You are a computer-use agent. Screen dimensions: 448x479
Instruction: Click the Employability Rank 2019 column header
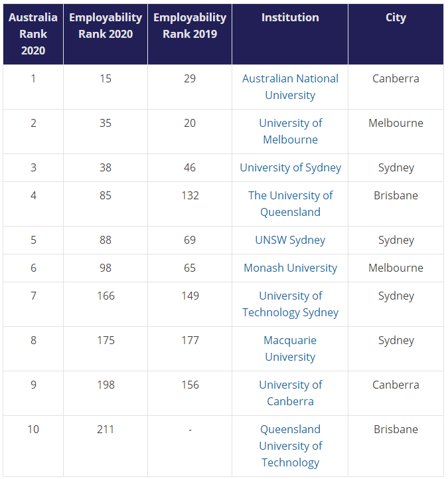click(190, 26)
